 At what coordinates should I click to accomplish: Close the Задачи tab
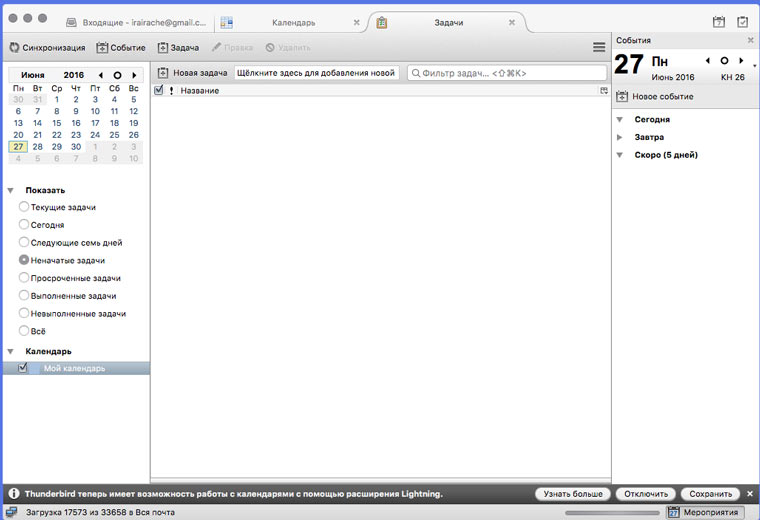[x=512, y=22]
